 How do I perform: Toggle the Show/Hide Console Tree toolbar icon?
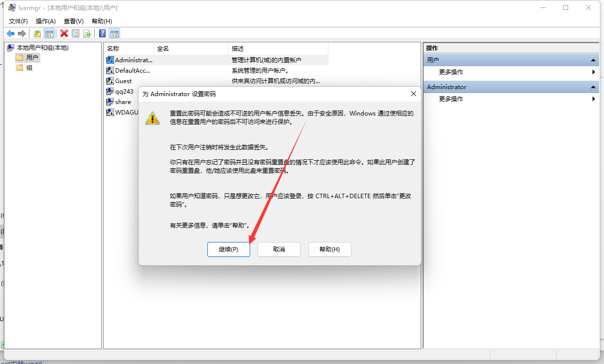[49, 33]
